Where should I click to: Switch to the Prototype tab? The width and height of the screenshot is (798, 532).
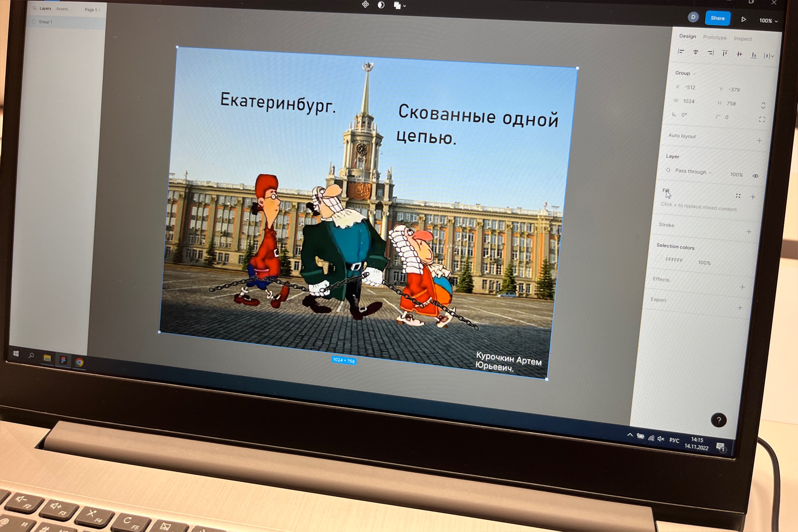[x=714, y=37]
